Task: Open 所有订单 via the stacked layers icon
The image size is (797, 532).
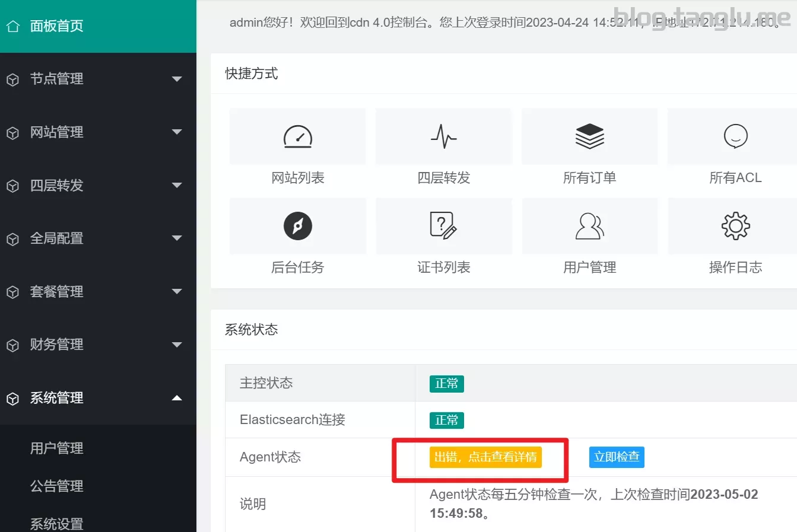Action: (x=589, y=136)
